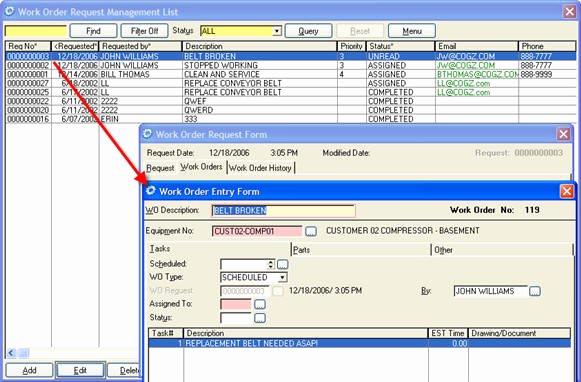The width and height of the screenshot is (581, 382).
Task: Click the Phone column header
Action: [x=547, y=46]
